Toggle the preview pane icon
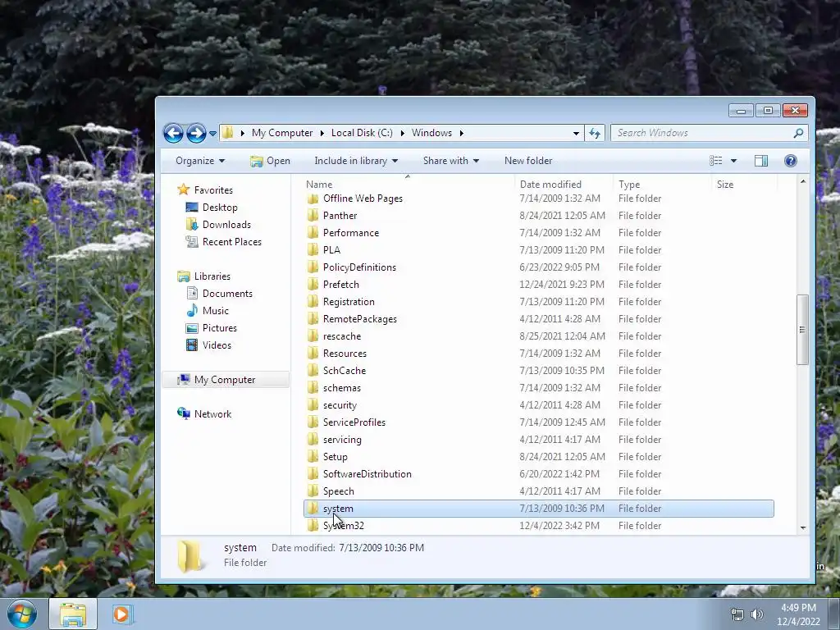840x630 pixels. tap(760, 161)
